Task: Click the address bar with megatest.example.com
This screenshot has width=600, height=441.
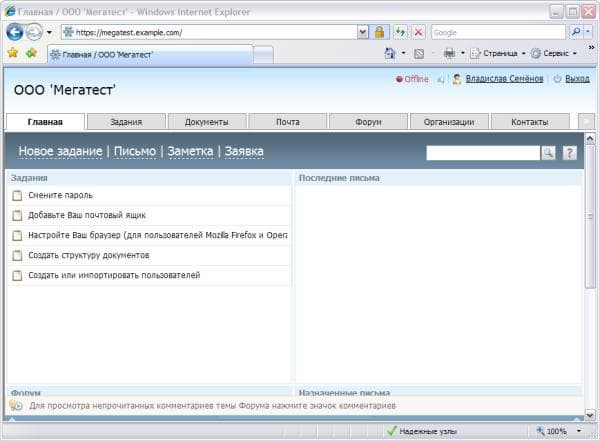Action: [x=209, y=33]
